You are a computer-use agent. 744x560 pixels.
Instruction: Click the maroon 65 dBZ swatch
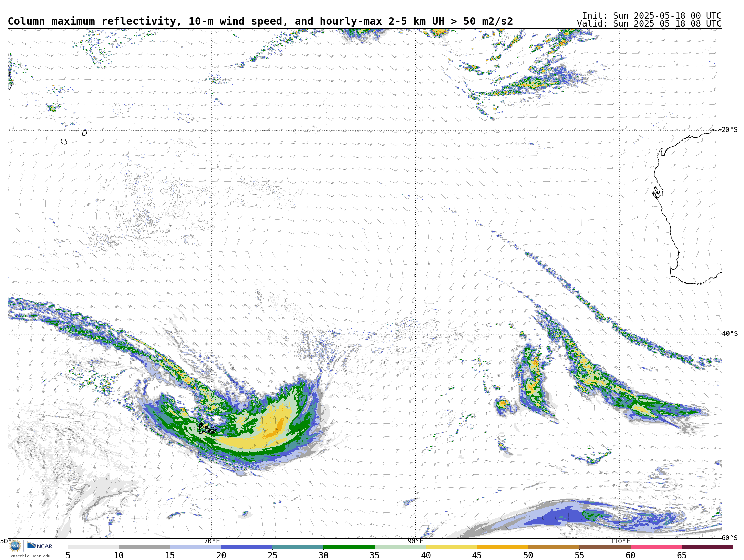tap(707, 547)
